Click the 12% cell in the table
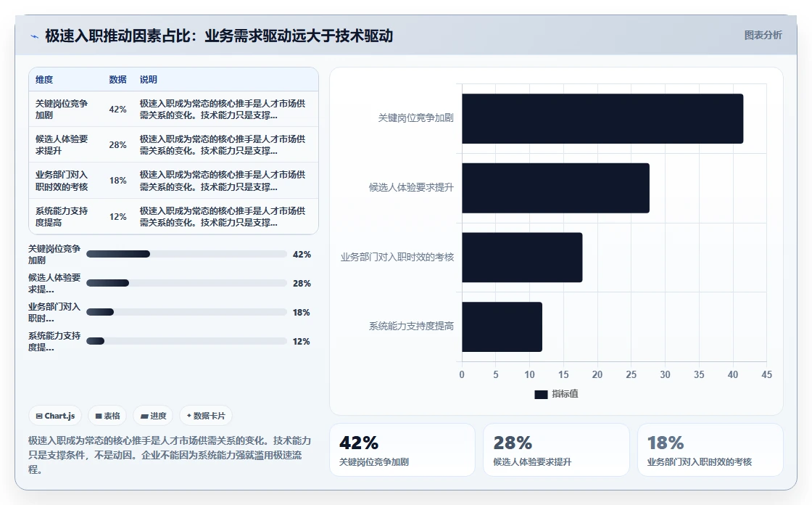Screen dimensions: 812x505 point(117,217)
